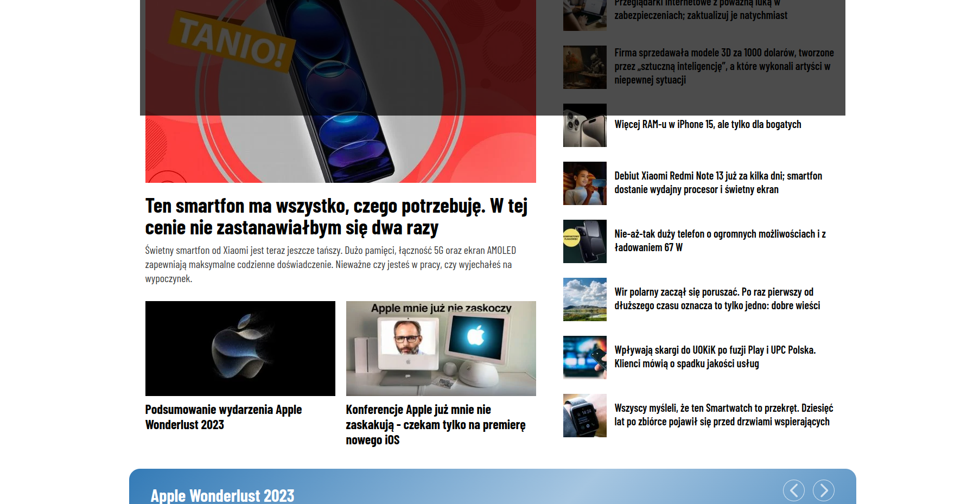Read Wir polarny zaczął się poruszać article
The height and width of the screenshot is (504, 980).
[x=716, y=298]
